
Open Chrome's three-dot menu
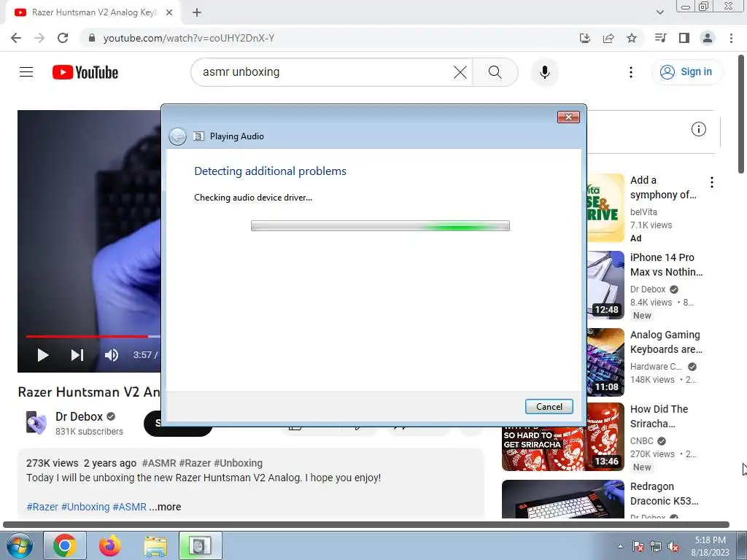tap(731, 38)
